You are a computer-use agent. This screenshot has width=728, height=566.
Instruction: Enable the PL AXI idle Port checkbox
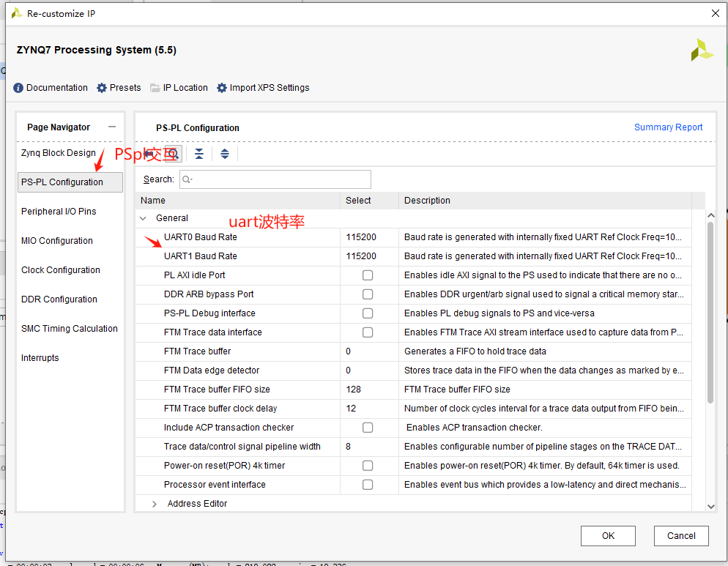point(368,275)
